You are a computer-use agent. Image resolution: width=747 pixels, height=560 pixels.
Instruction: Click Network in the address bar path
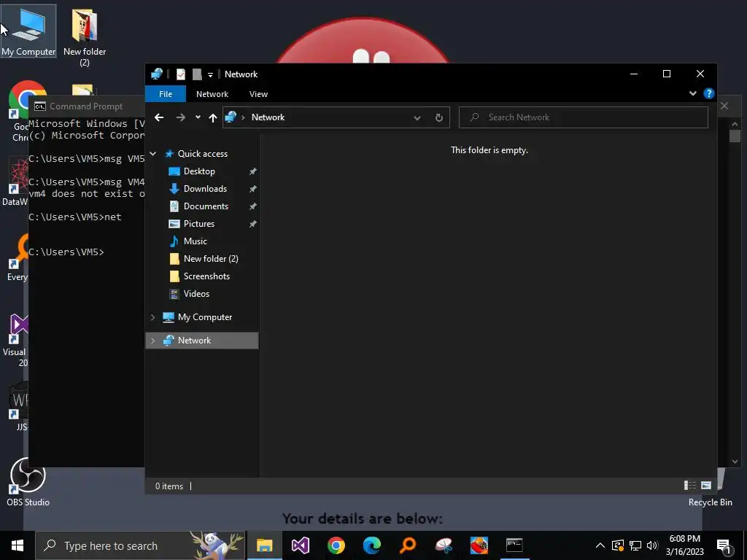tap(268, 117)
